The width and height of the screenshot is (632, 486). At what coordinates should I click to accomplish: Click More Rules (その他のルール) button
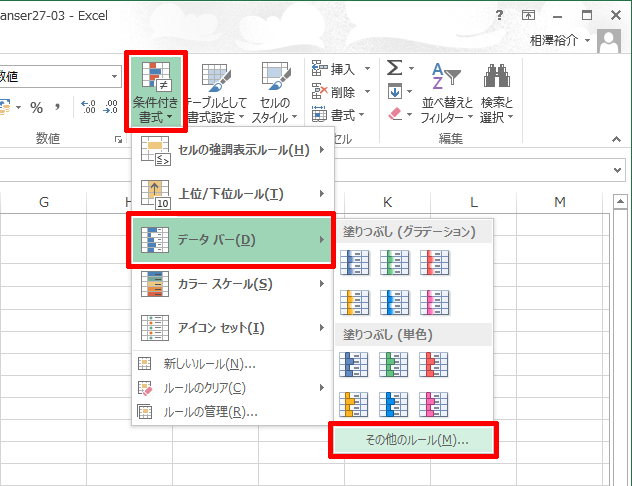(x=414, y=440)
